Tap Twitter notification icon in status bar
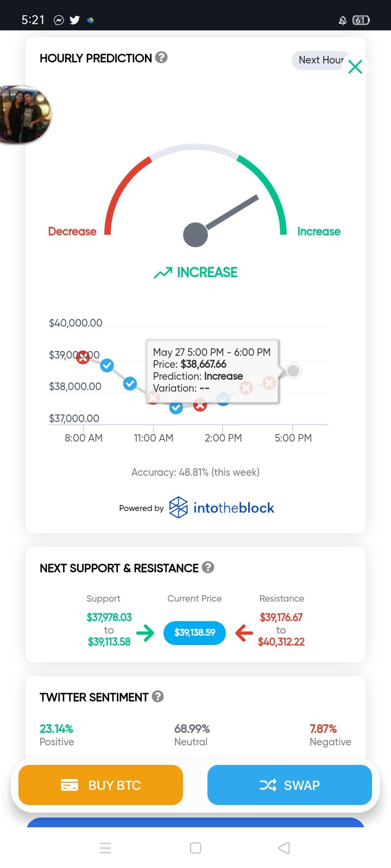The width and height of the screenshot is (391, 868). tap(75, 20)
